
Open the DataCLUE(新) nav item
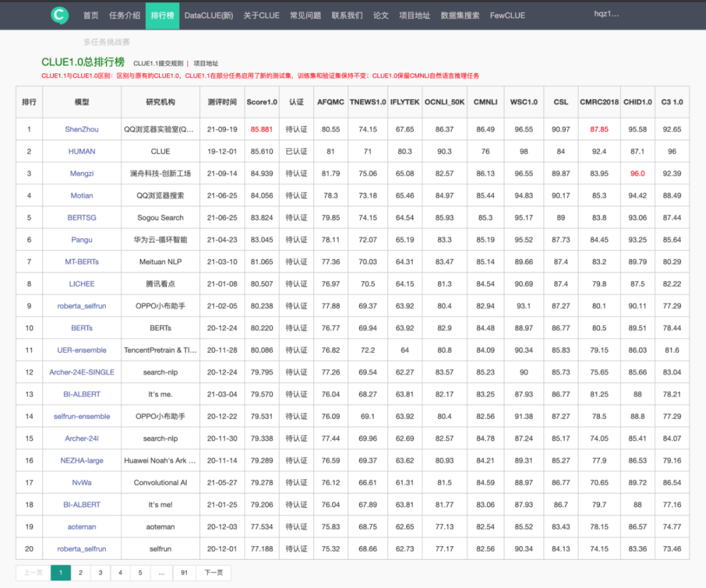[209, 16]
